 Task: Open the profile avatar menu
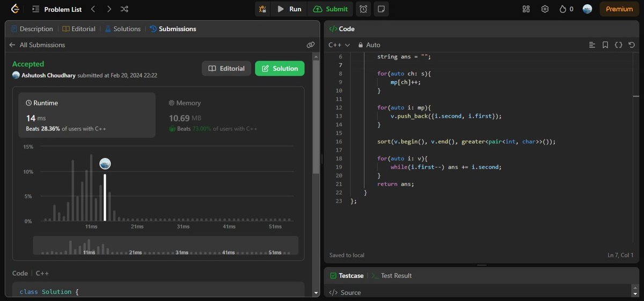click(x=587, y=9)
